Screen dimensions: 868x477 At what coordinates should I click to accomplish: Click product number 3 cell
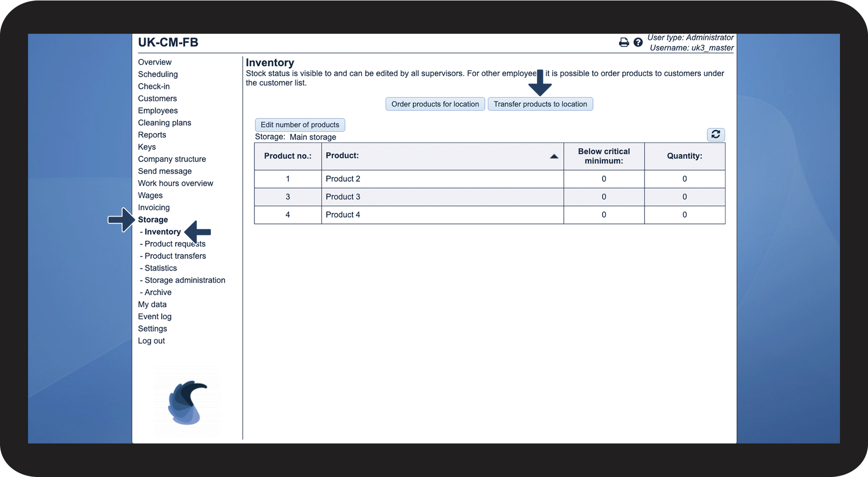tap(288, 197)
